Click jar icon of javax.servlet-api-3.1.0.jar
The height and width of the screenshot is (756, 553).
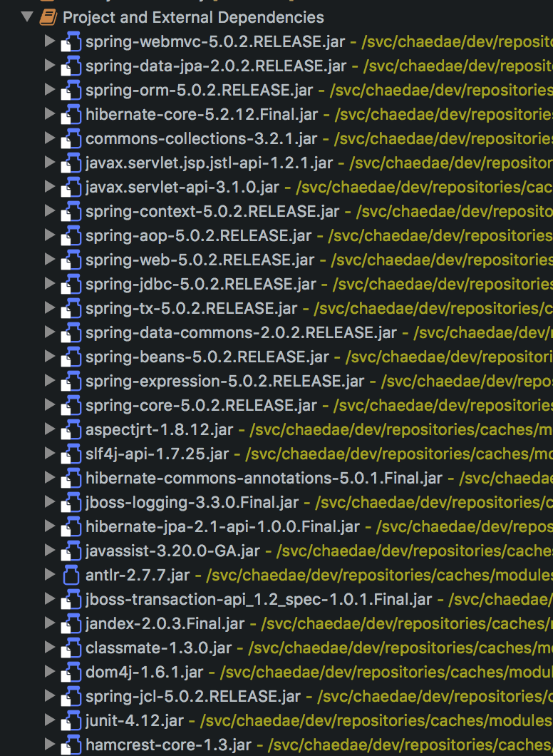click(x=71, y=187)
